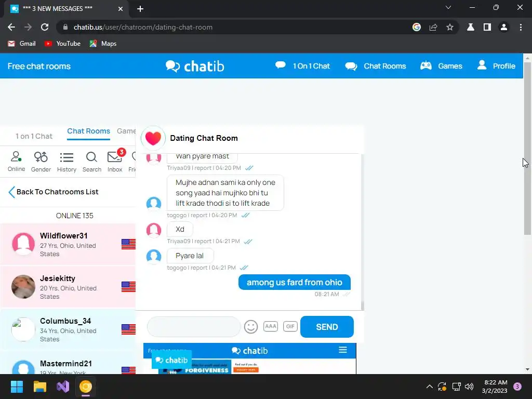The height and width of the screenshot is (399, 532).
Task: Open the GIF picker button
Action: pos(290,326)
